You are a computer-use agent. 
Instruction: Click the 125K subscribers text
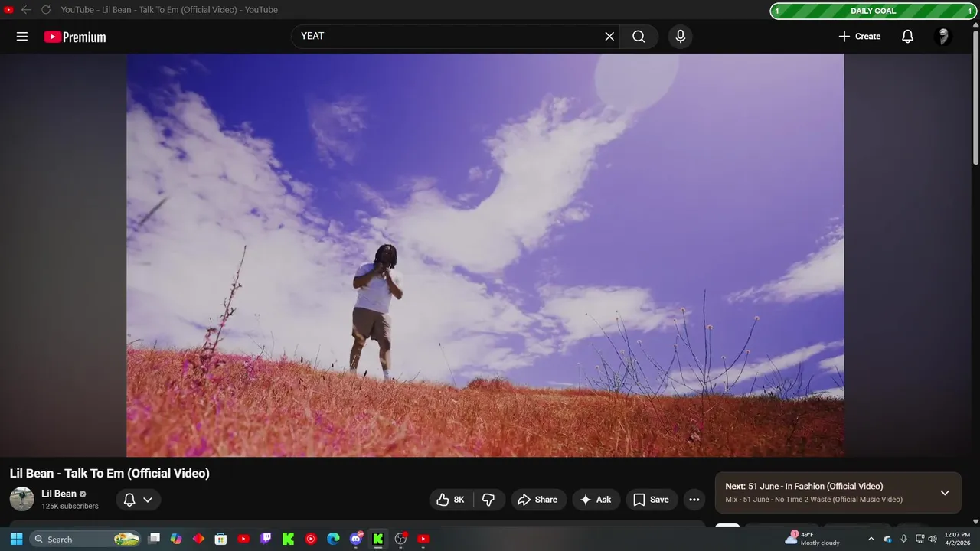(70, 506)
